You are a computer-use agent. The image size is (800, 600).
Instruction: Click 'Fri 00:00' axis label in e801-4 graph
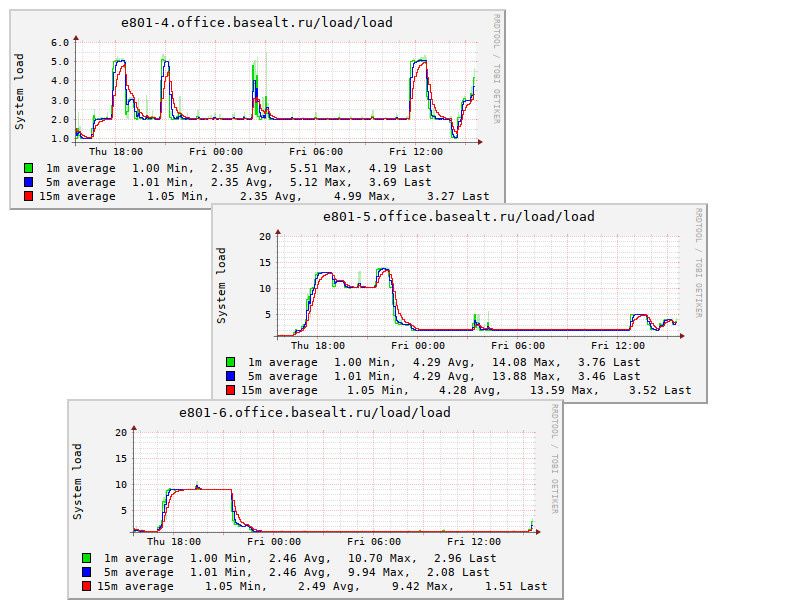point(216,152)
